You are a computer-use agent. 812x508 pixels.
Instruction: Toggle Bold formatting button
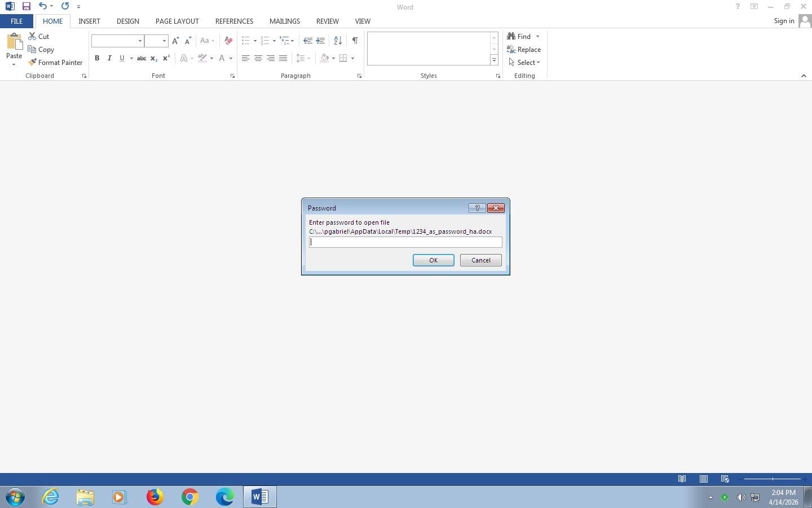point(97,58)
